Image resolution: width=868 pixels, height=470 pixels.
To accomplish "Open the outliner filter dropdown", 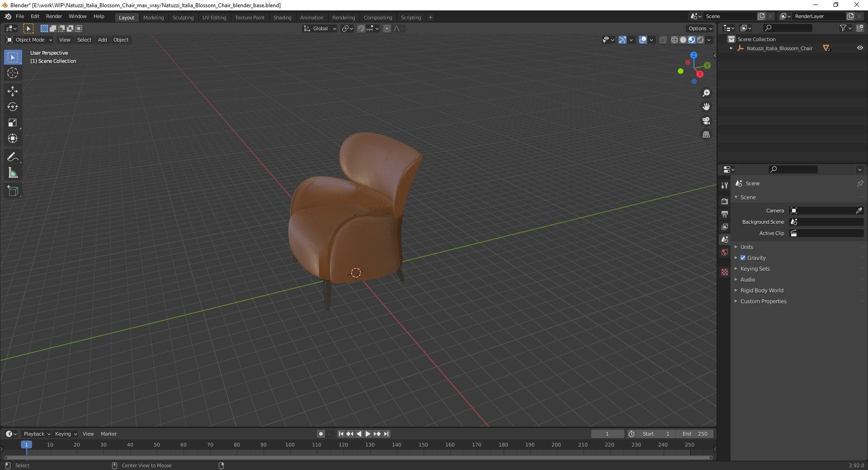I will point(845,28).
